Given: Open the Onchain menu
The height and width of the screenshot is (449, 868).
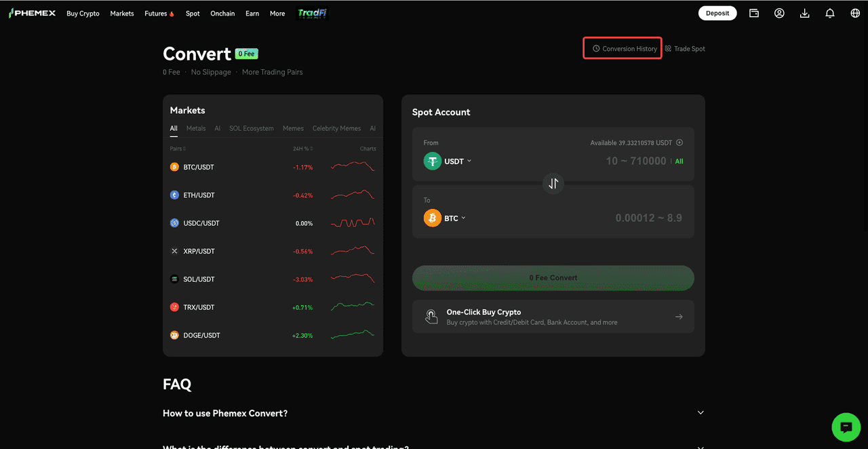Looking at the screenshot, I should pyautogui.click(x=222, y=14).
